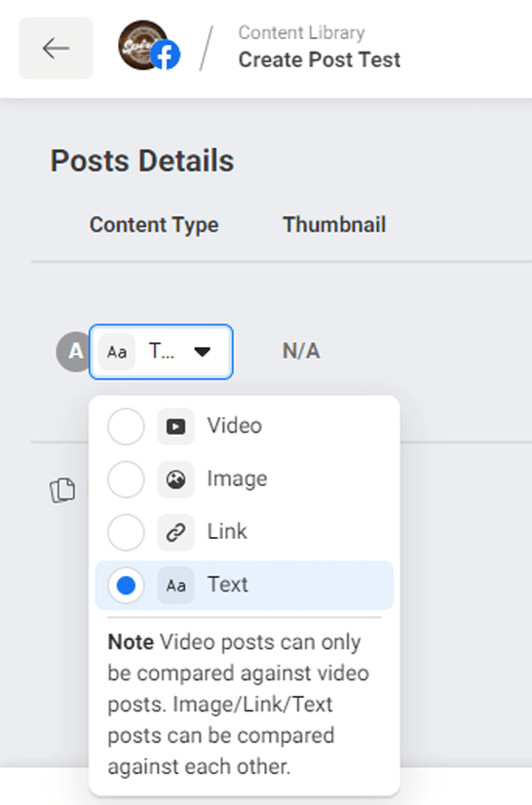This screenshot has height=805, width=532.
Task: Select the Image radio button
Action: (x=126, y=479)
